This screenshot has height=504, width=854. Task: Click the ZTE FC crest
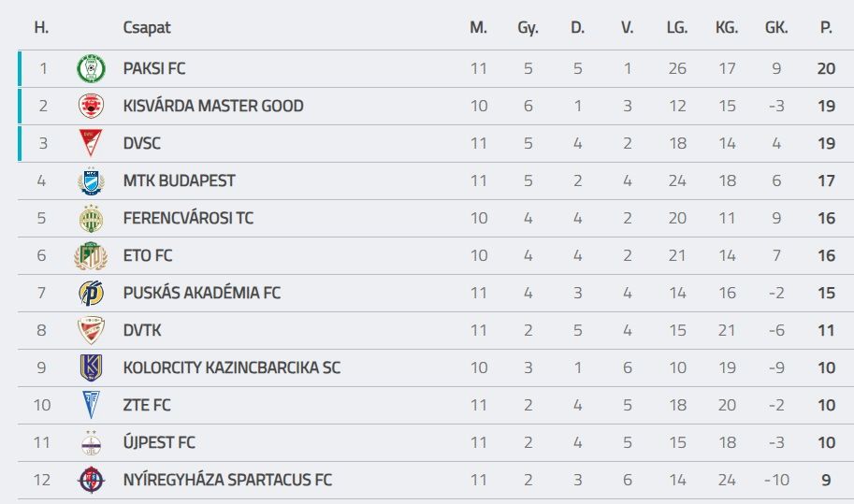click(x=91, y=405)
